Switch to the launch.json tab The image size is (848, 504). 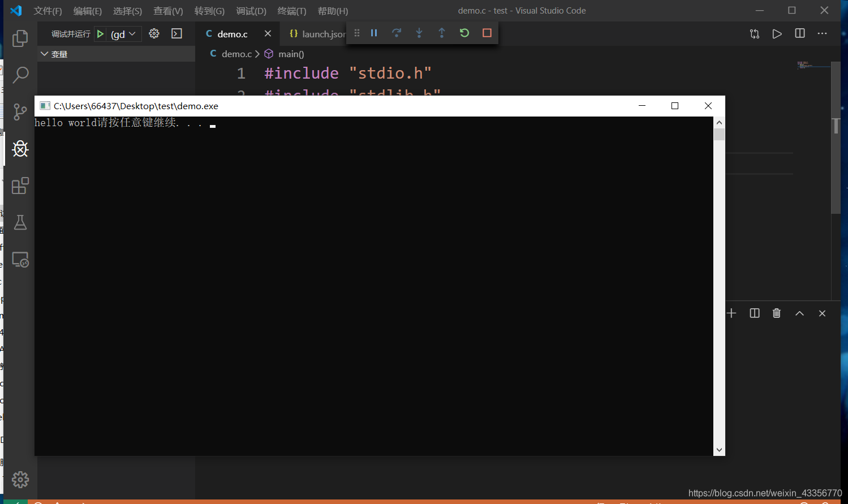coord(318,34)
